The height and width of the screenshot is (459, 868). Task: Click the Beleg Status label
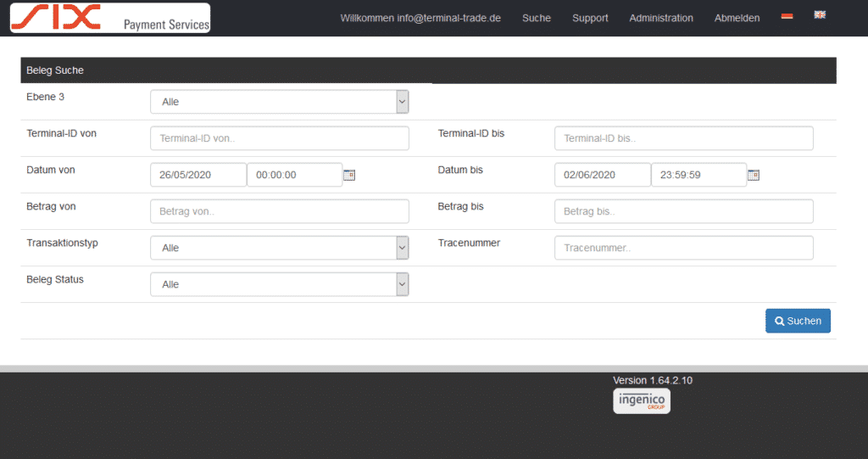point(55,279)
